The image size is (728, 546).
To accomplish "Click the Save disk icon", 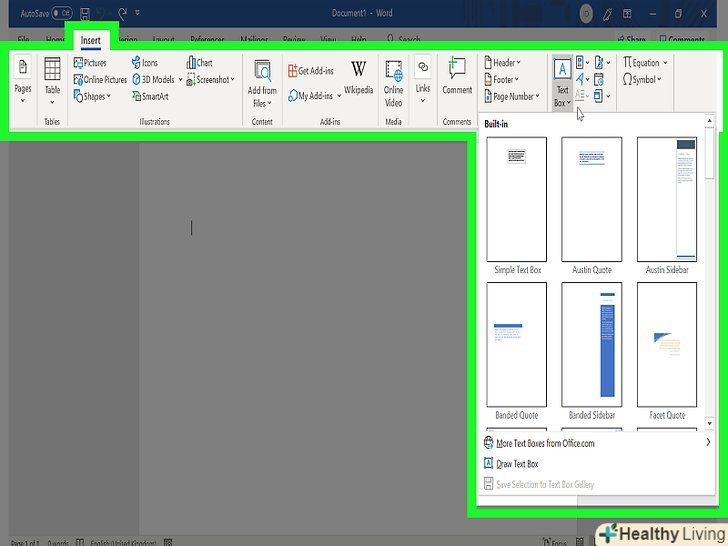I will coord(85,13).
